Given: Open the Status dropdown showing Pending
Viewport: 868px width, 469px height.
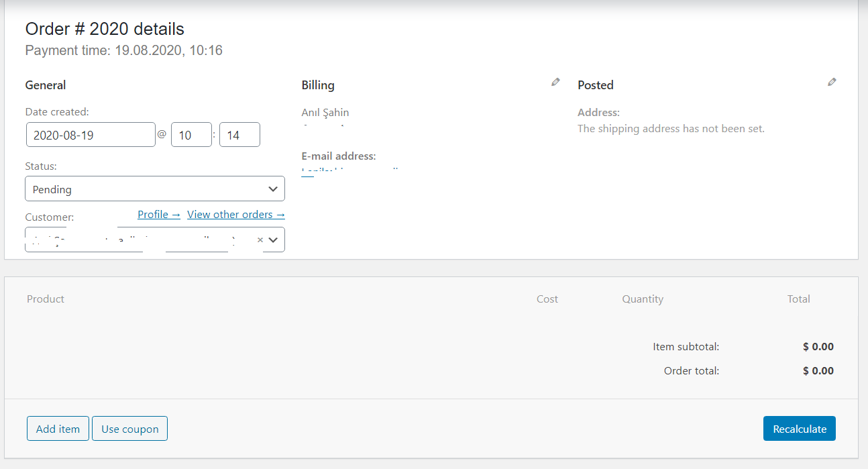Looking at the screenshot, I should 154,189.
